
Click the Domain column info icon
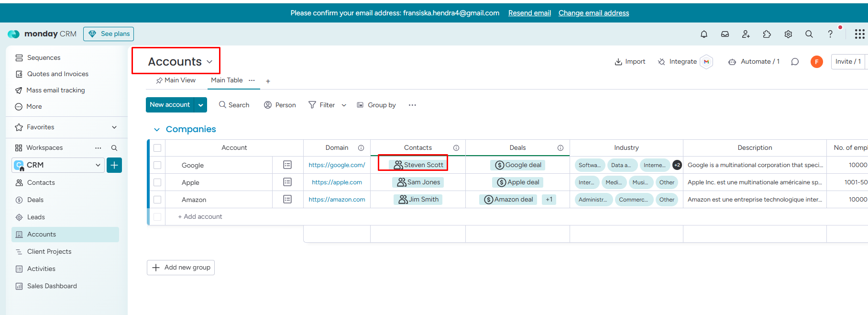(361, 148)
